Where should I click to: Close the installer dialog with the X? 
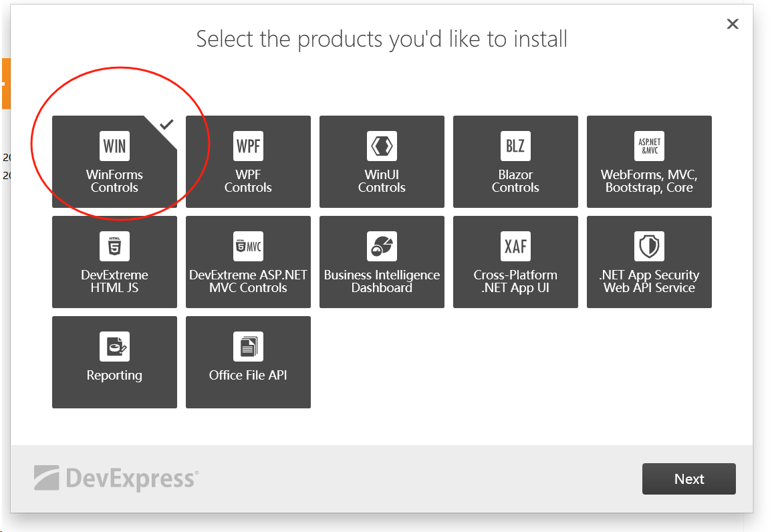coord(733,24)
